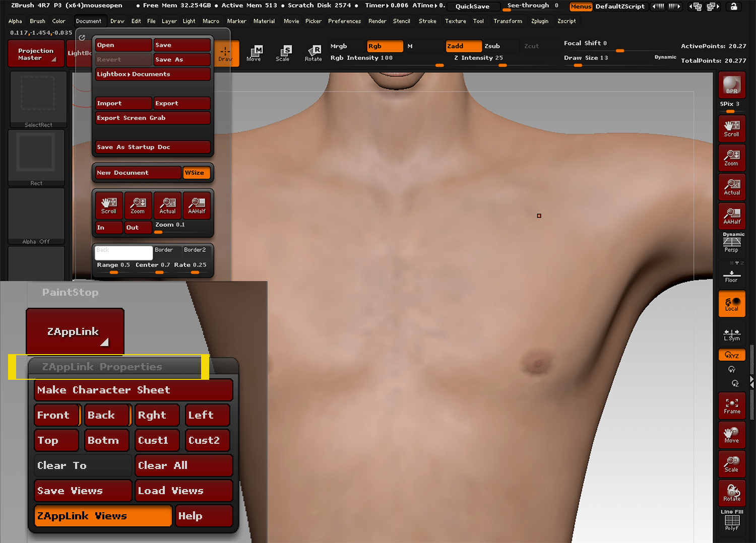Click the BPR render icon
756x543 pixels.
click(732, 85)
